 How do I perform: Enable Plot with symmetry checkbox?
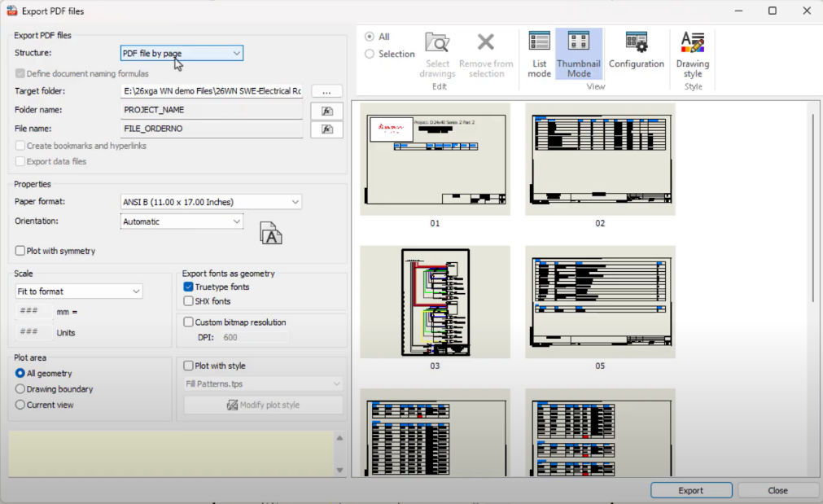(x=21, y=251)
